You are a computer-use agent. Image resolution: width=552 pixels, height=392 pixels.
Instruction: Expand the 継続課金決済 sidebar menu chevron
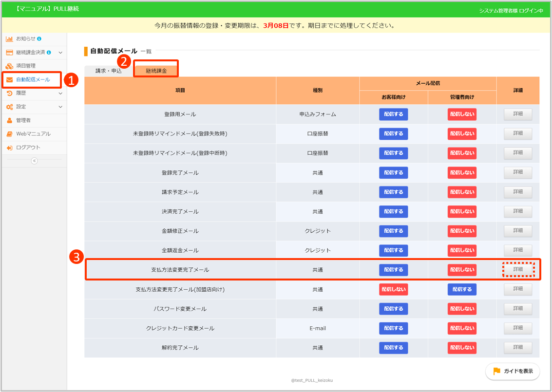(x=60, y=52)
